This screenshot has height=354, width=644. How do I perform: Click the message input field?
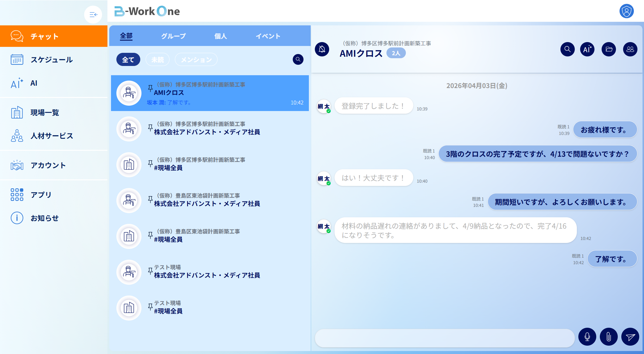point(445,338)
